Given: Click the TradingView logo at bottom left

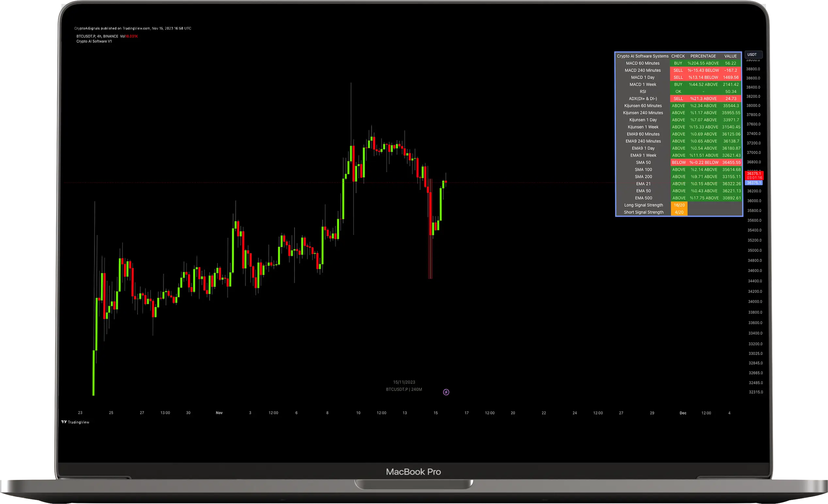Looking at the screenshot, I should coord(75,422).
